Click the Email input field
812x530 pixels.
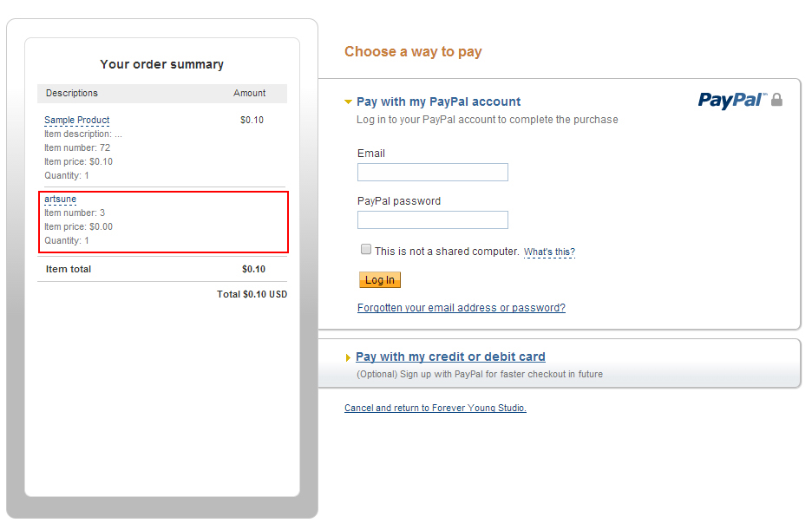[x=432, y=173]
